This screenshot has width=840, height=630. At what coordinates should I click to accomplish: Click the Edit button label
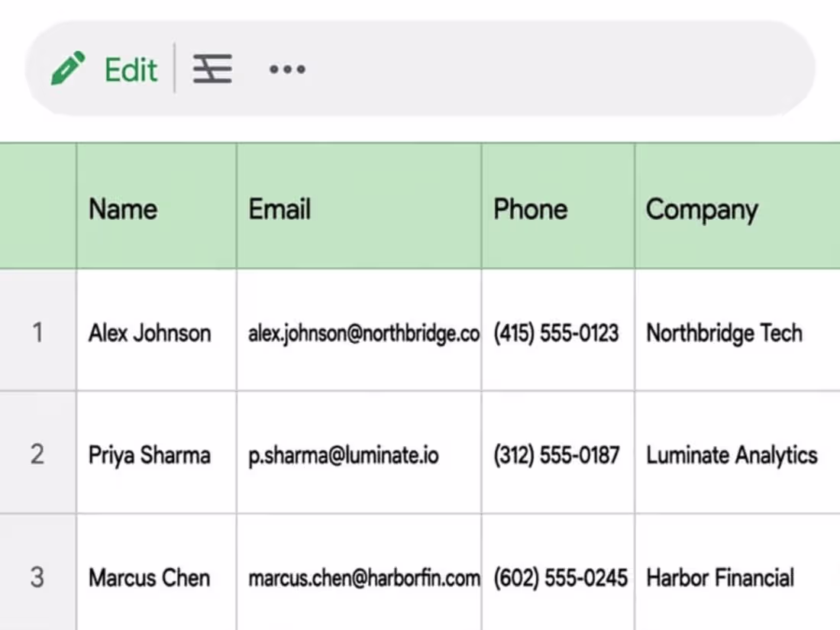[131, 69]
